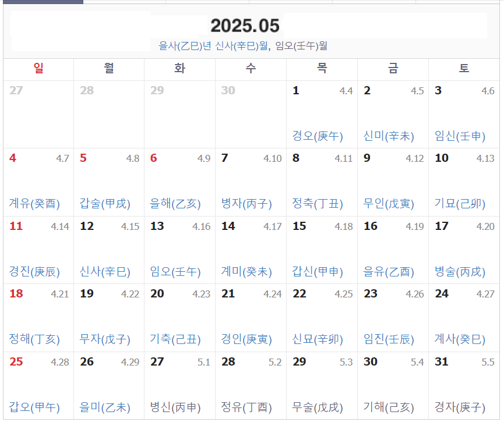Viewport: 504px width, 422px height.
Task: Click lunar date 5.1 label
Action: pos(204,362)
